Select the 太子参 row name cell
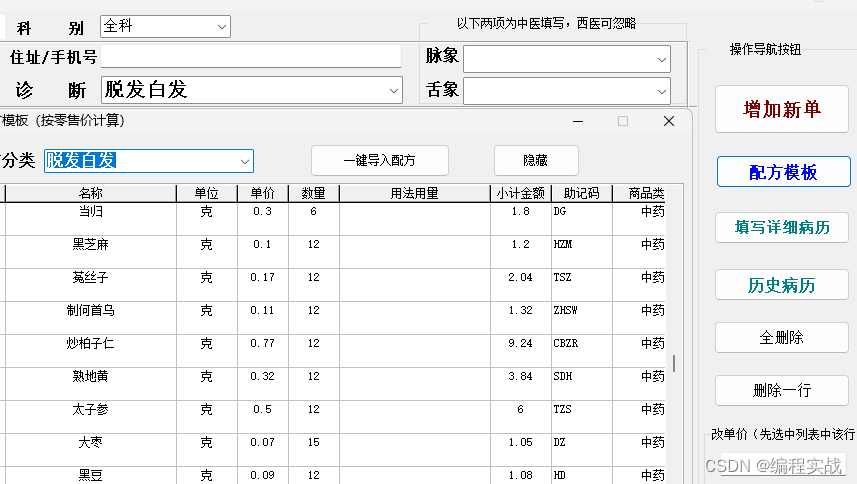This screenshot has width=857, height=484. (91, 417)
